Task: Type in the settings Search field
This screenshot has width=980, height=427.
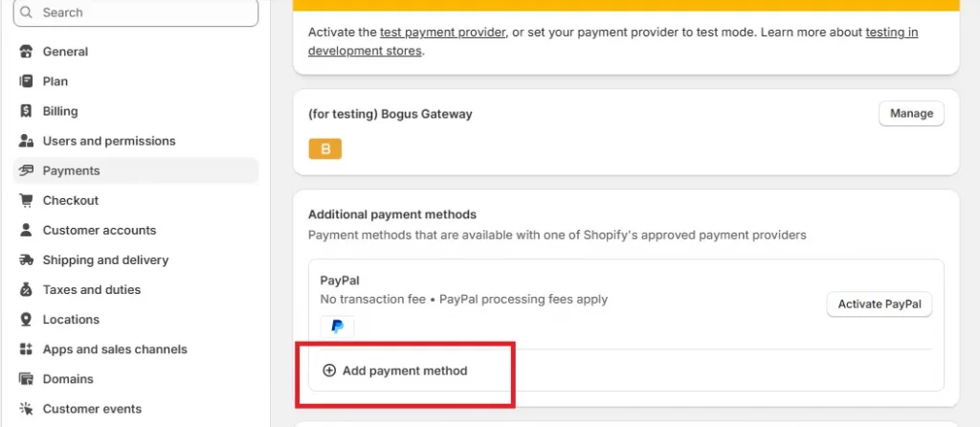Action: 144,12
